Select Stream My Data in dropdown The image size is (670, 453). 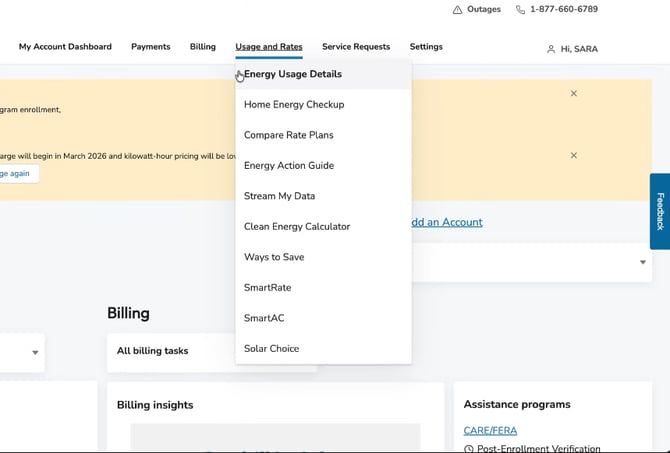click(x=279, y=196)
